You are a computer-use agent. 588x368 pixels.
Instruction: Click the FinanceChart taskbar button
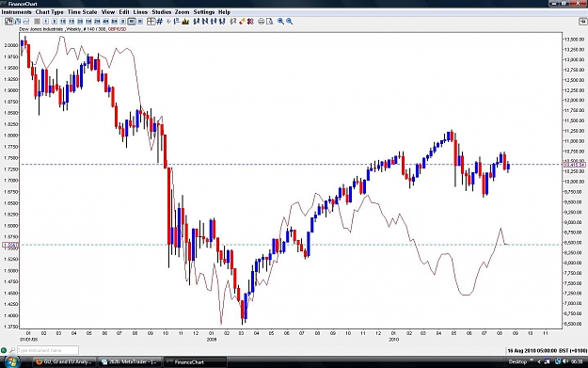point(196,362)
